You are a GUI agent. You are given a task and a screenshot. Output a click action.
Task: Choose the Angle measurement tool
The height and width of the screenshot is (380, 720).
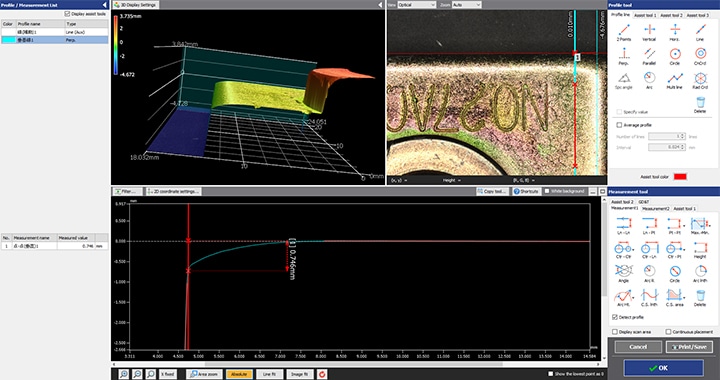[624, 273]
